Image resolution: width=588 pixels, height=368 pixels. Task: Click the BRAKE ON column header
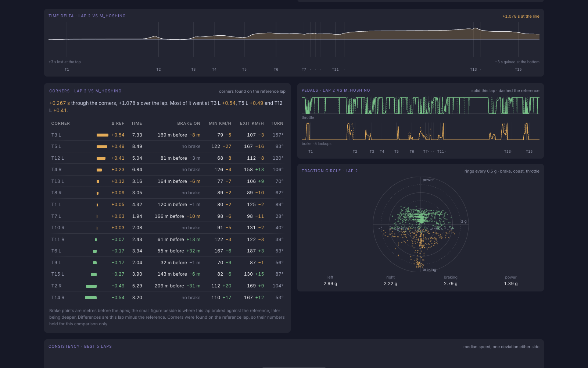[x=189, y=124]
